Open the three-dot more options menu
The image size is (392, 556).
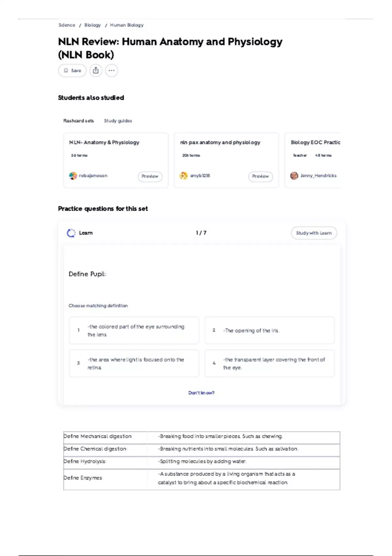[x=111, y=70]
